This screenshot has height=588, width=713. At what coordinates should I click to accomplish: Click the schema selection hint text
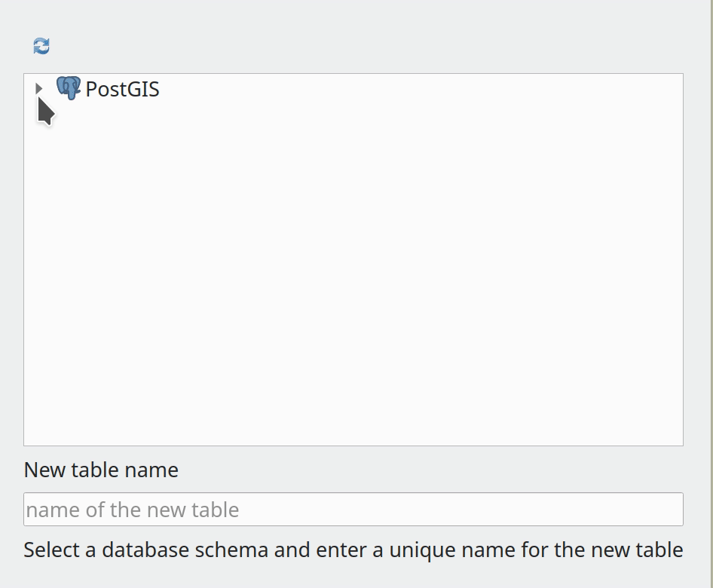[x=353, y=550]
